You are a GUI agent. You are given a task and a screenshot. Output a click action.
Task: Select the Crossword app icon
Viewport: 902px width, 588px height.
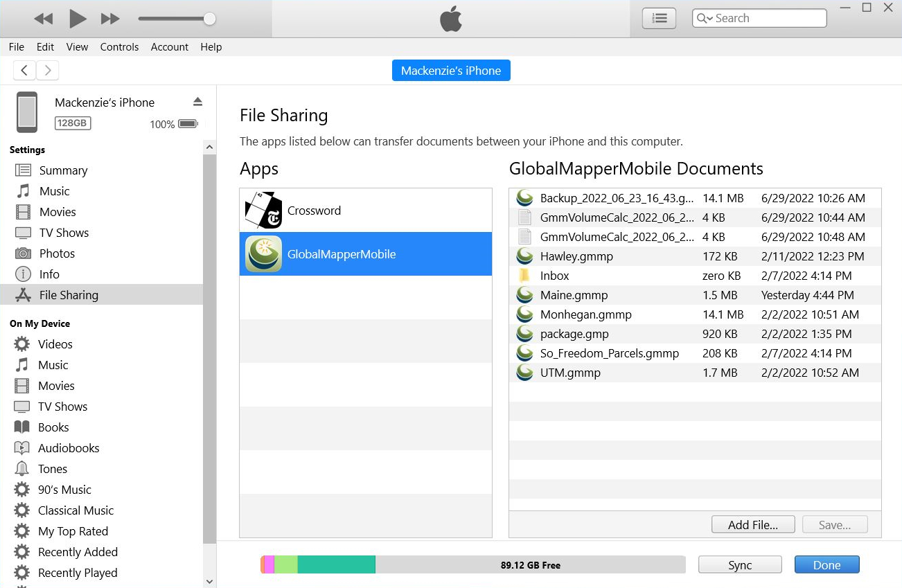[263, 211]
